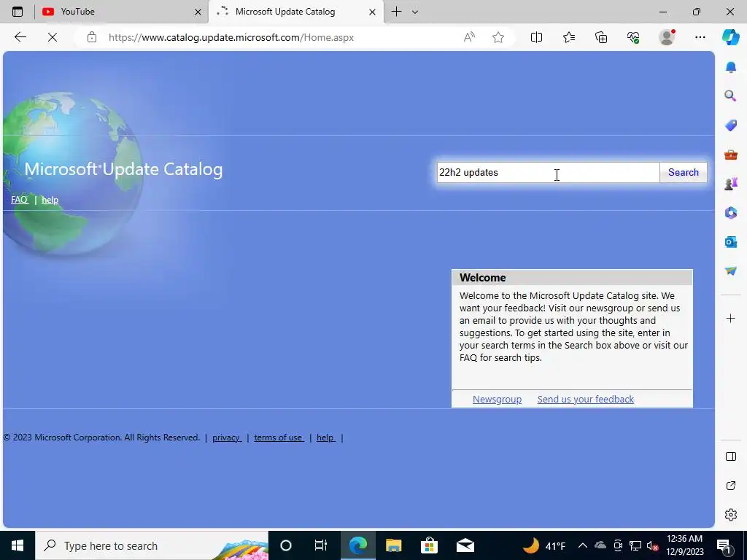Open split screen view
747x560 pixels.
tap(536, 37)
